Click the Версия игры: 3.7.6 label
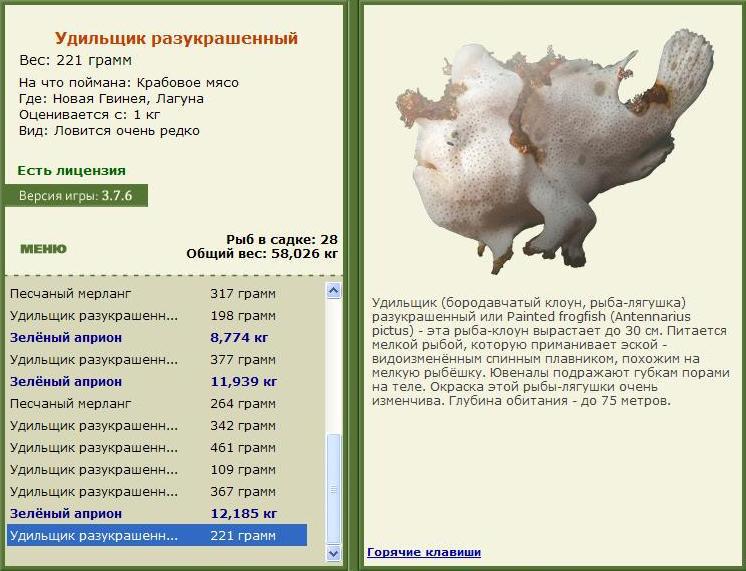The height and width of the screenshot is (571, 746). [76, 196]
